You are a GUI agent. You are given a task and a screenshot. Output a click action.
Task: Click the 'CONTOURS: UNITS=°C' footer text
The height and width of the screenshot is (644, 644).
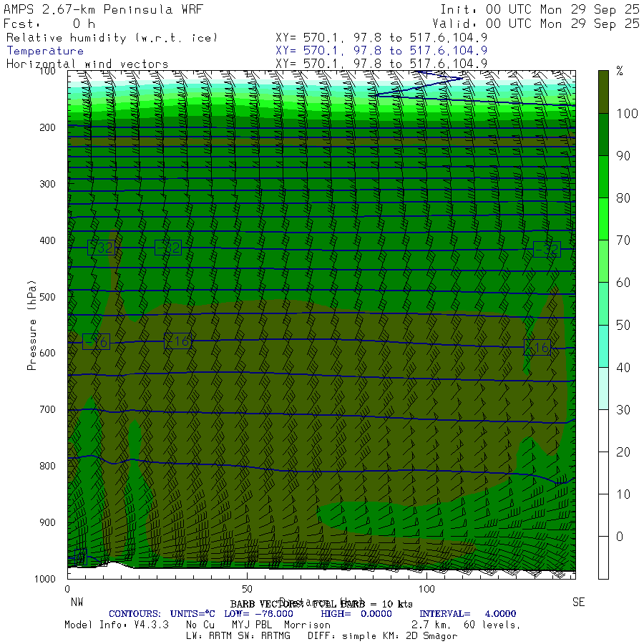[x=162, y=614]
